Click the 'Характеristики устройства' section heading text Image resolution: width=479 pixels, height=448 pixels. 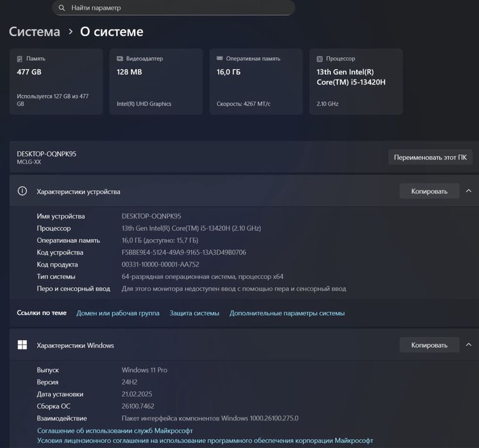(78, 192)
